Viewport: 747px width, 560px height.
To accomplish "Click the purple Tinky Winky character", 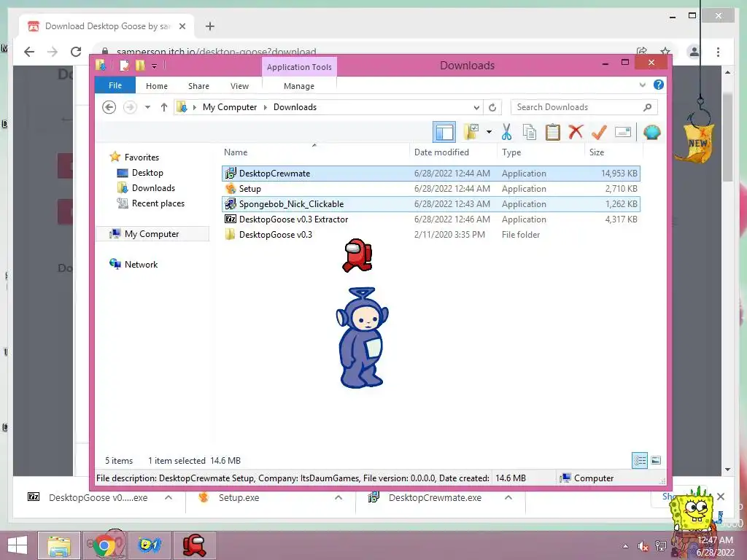I will tap(362, 338).
